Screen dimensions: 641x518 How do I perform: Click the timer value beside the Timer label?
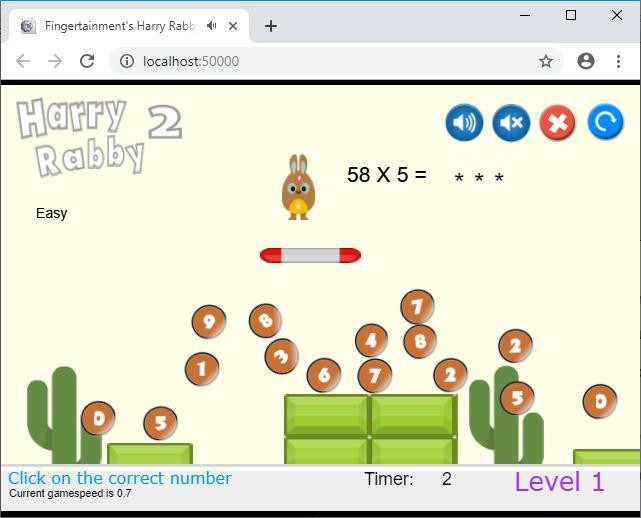[446, 479]
